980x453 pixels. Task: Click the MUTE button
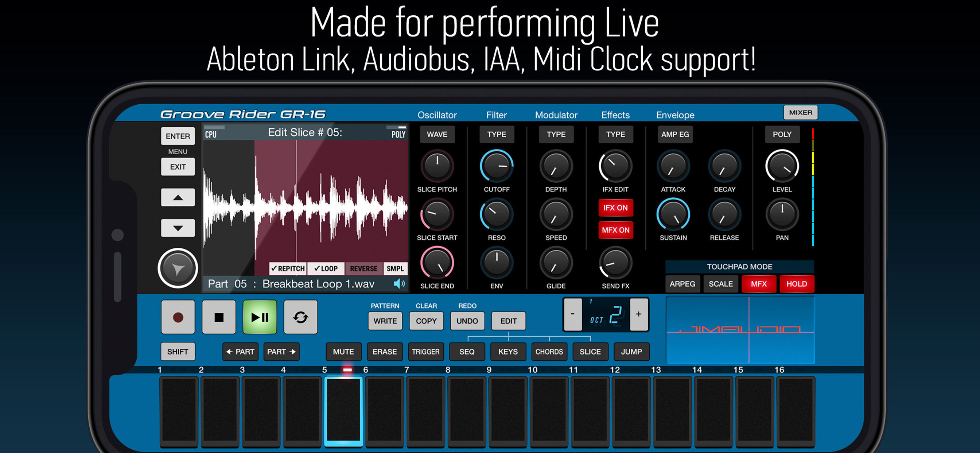pos(343,352)
